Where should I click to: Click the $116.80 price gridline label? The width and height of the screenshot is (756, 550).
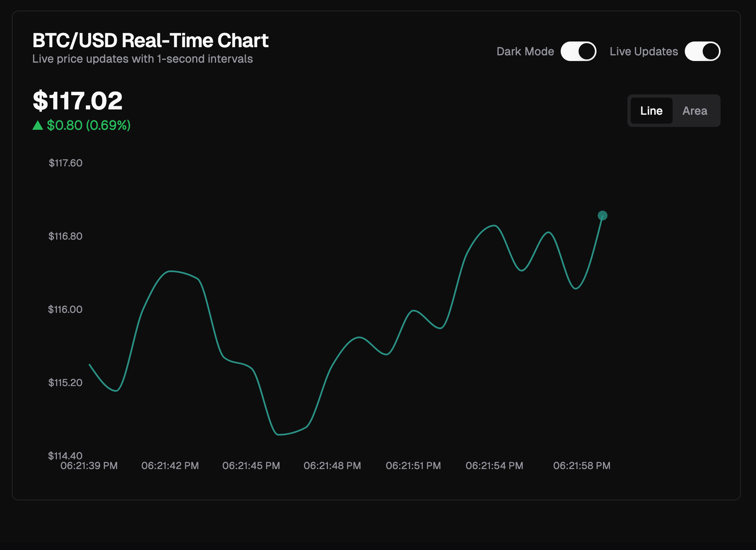tap(66, 236)
